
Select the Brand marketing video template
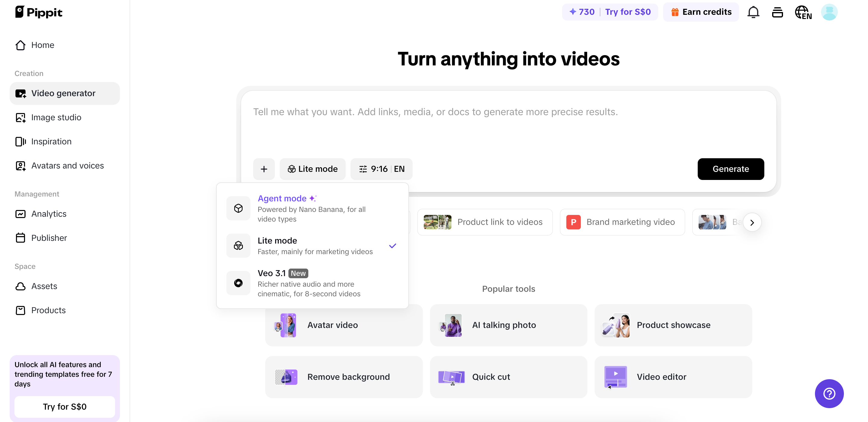pyautogui.click(x=622, y=222)
